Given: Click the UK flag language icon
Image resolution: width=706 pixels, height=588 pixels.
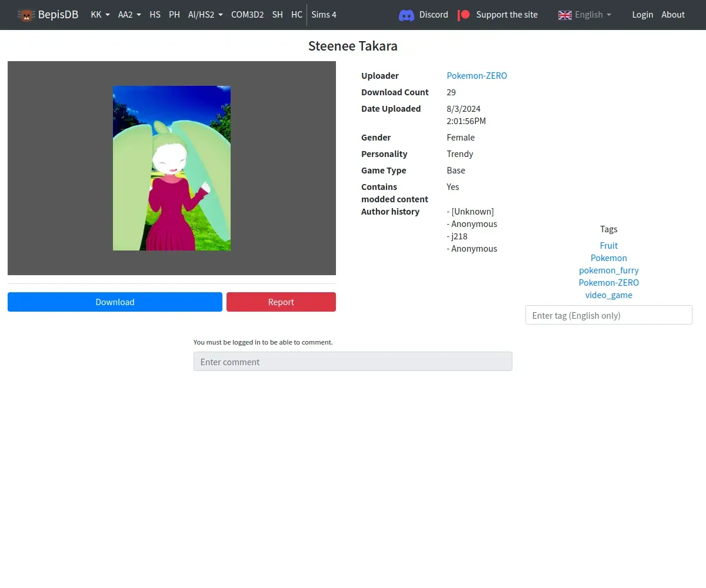Looking at the screenshot, I should [565, 15].
